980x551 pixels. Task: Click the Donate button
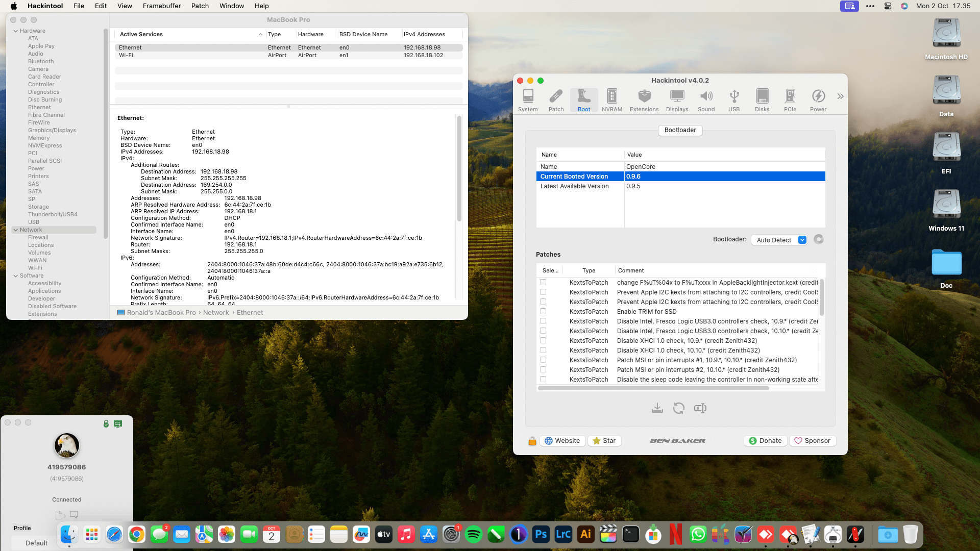click(765, 441)
